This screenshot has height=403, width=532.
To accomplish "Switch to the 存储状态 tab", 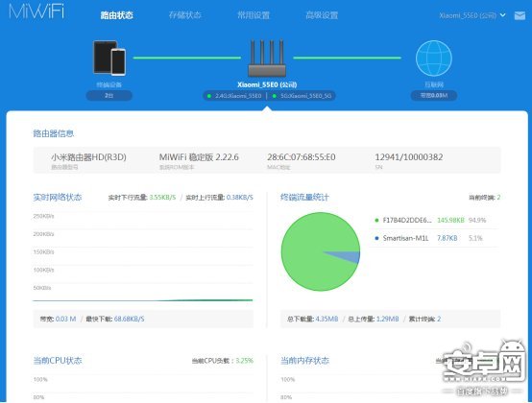I will [185, 15].
